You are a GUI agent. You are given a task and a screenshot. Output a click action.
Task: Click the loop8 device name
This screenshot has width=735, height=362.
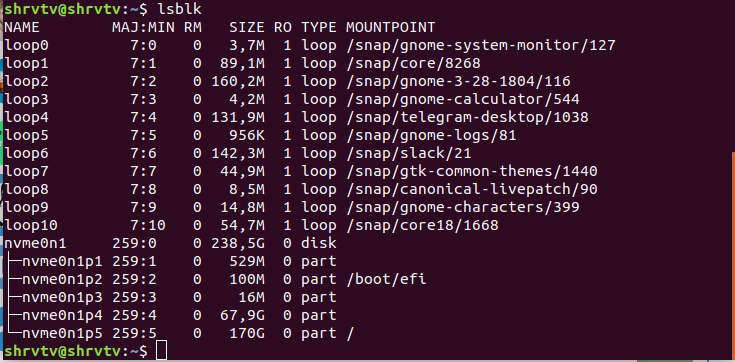[26, 189]
